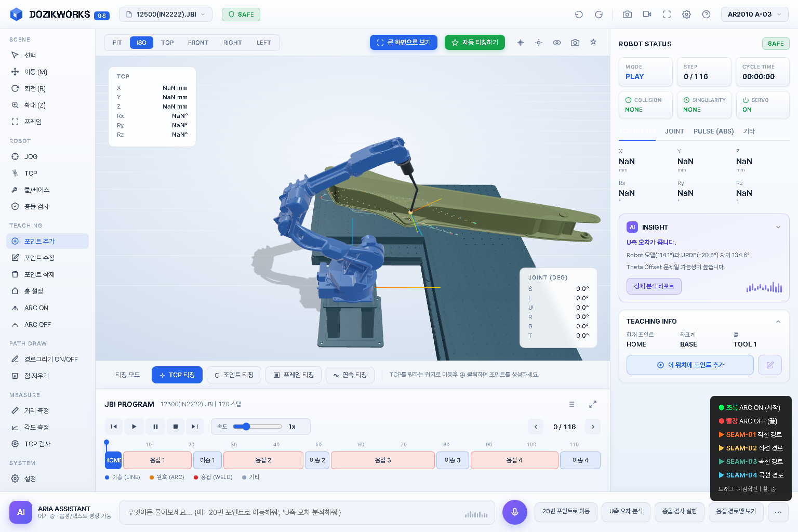Collapse the TEACHING INFO panel
This screenshot has width=798, height=532.
click(778, 322)
